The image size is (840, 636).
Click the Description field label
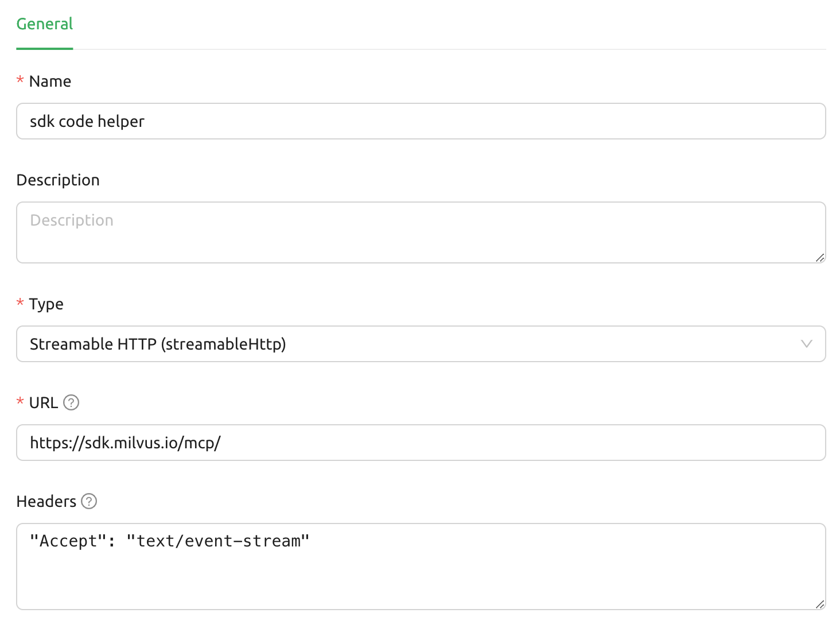(x=58, y=180)
